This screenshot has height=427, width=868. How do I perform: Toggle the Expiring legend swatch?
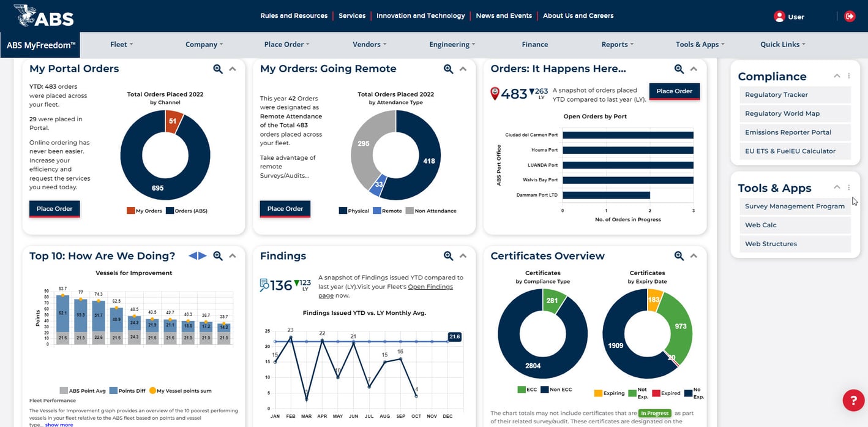(x=598, y=393)
